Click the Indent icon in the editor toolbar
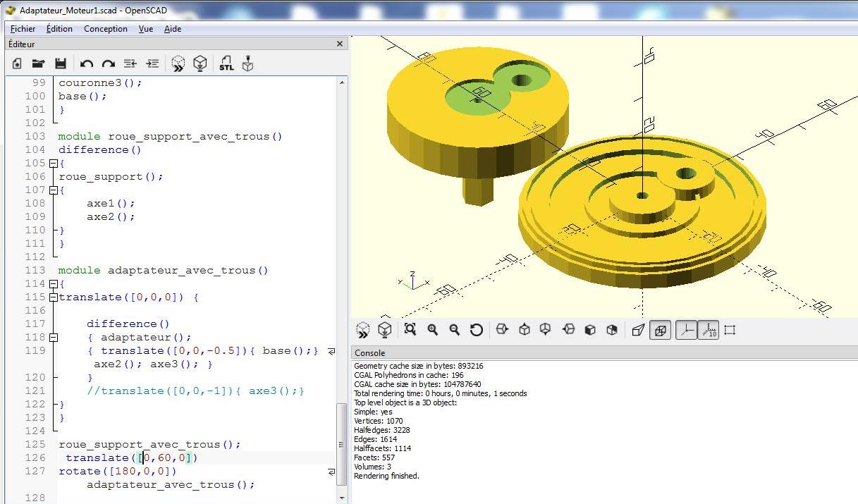The width and height of the screenshot is (858, 504). tap(152, 64)
